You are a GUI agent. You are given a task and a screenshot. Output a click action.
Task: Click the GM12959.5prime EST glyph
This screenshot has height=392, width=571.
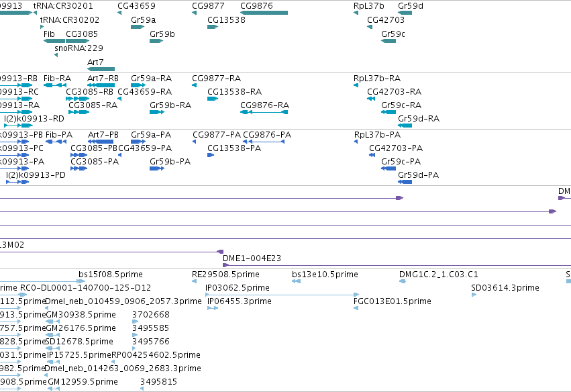point(54,389)
